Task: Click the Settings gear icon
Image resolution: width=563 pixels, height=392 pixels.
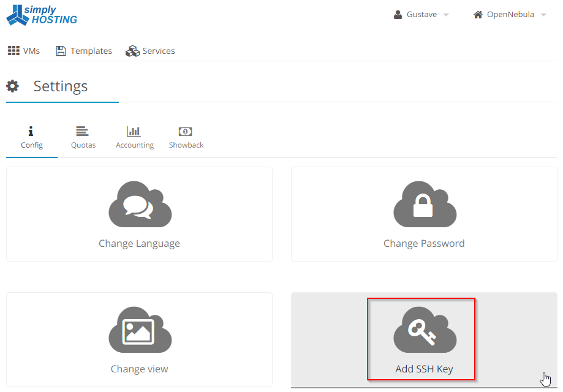Action: coord(13,86)
